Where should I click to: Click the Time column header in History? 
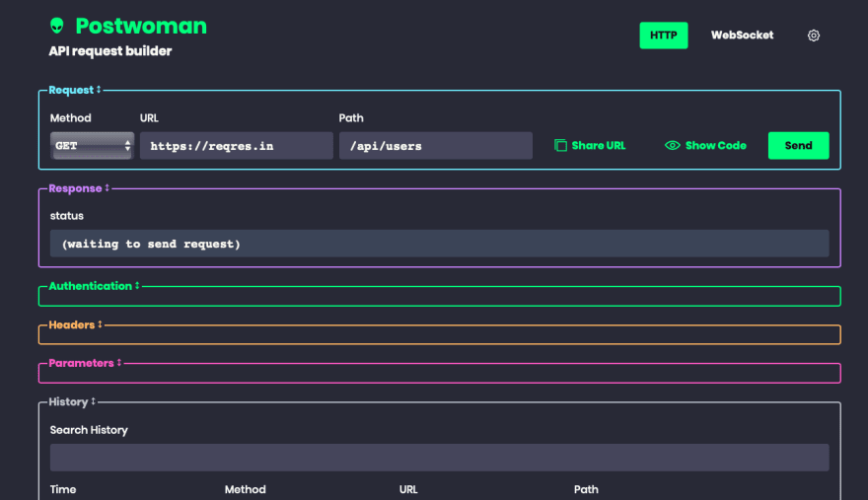point(63,489)
